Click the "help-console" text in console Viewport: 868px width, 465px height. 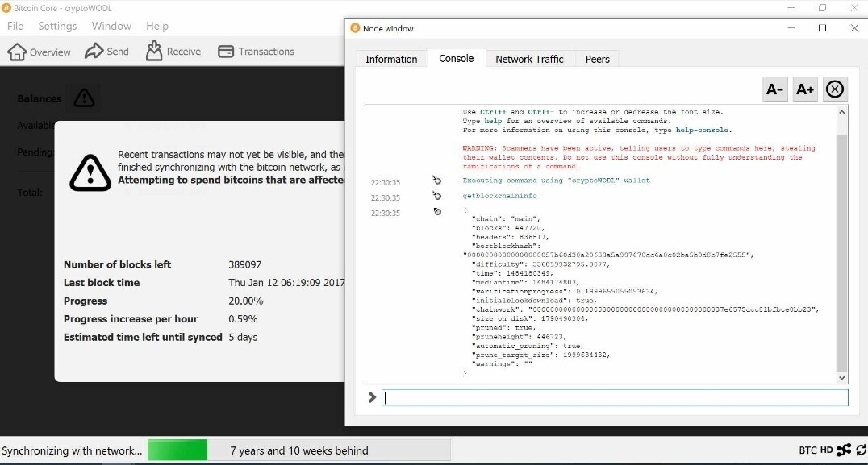click(x=702, y=130)
